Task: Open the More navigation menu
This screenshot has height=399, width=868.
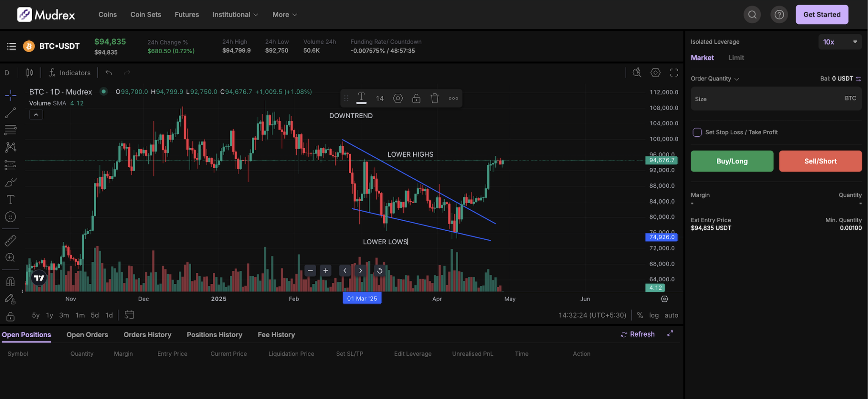Action: tap(284, 14)
